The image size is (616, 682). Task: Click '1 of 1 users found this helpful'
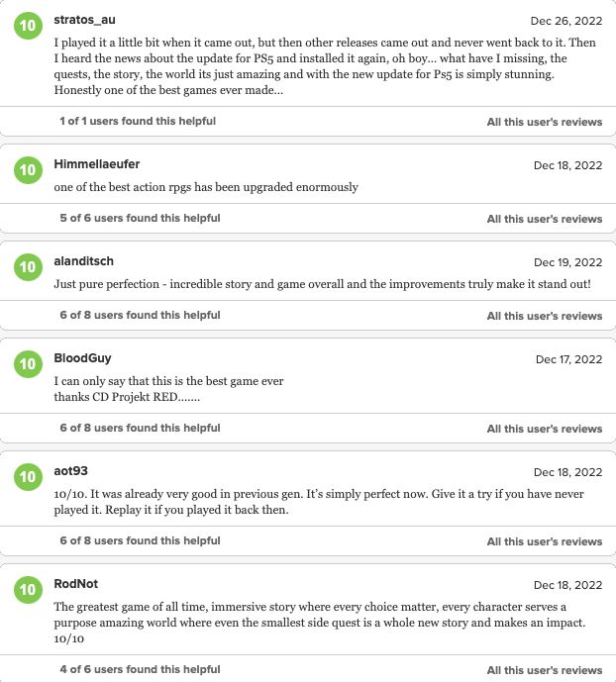[138, 121]
